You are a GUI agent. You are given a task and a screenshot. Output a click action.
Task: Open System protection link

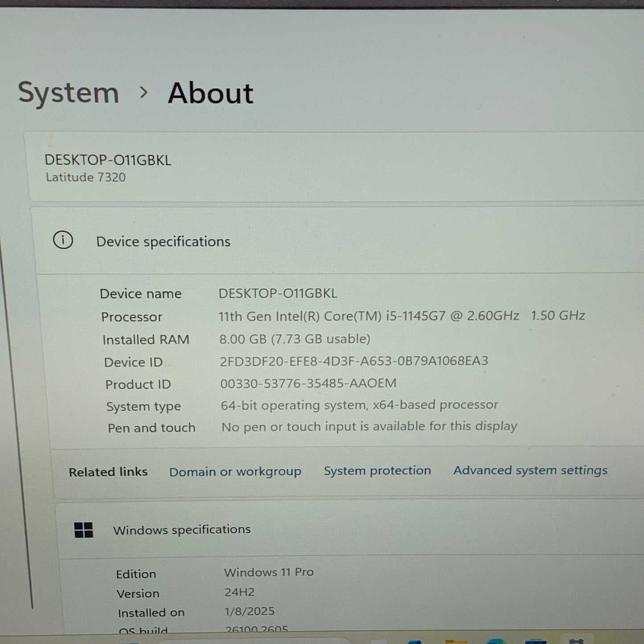(377, 471)
